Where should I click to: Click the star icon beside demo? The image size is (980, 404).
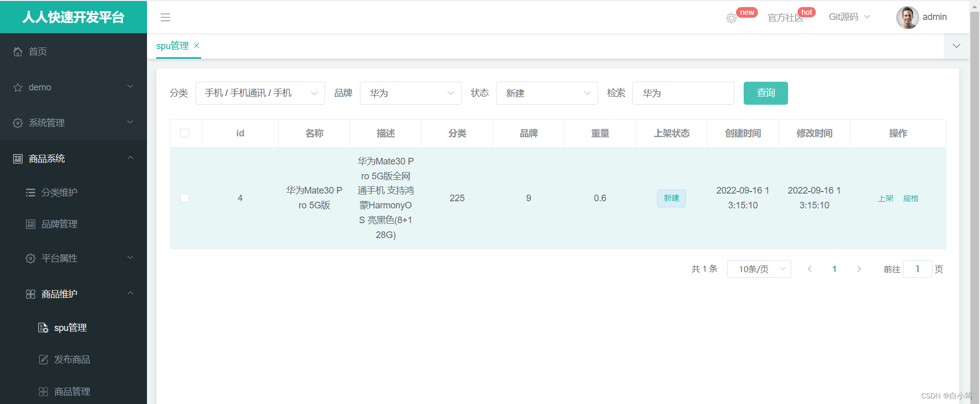(x=18, y=87)
